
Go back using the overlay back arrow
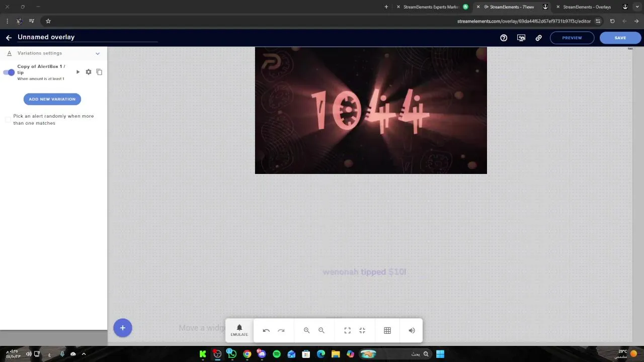point(9,38)
